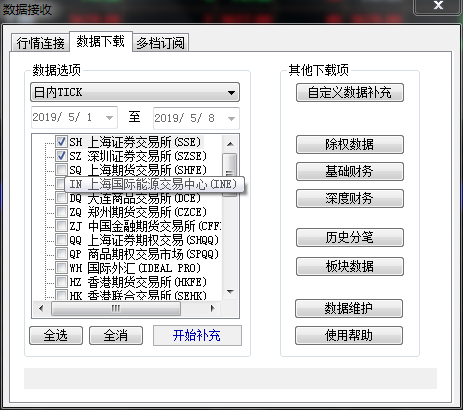Open the 日内TICK data type dropdown
463x410 pixels.
tap(135, 92)
